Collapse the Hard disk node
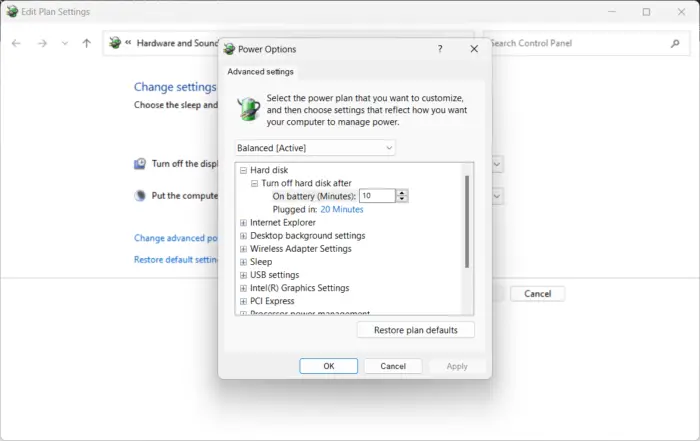The image size is (700, 441). click(x=243, y=171)
